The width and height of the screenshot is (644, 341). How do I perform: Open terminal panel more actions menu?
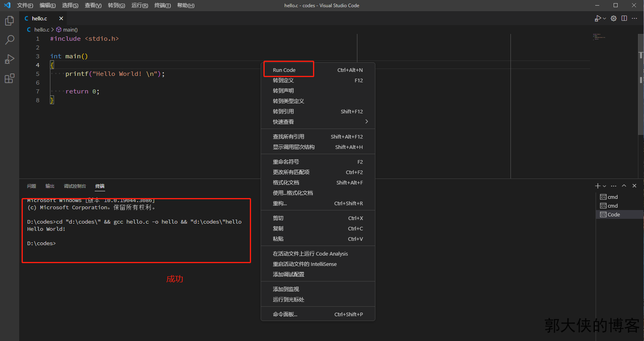coord(614,186)
